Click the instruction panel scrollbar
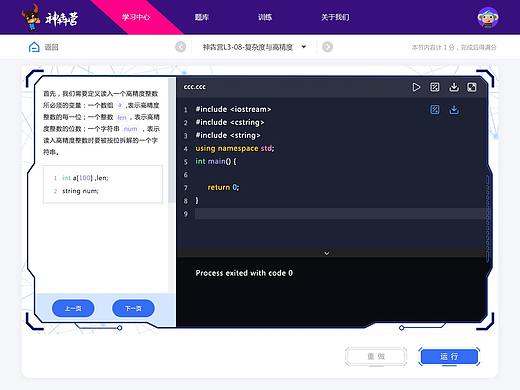The width and height of the screenshot is (520, 390). [172, 140]
